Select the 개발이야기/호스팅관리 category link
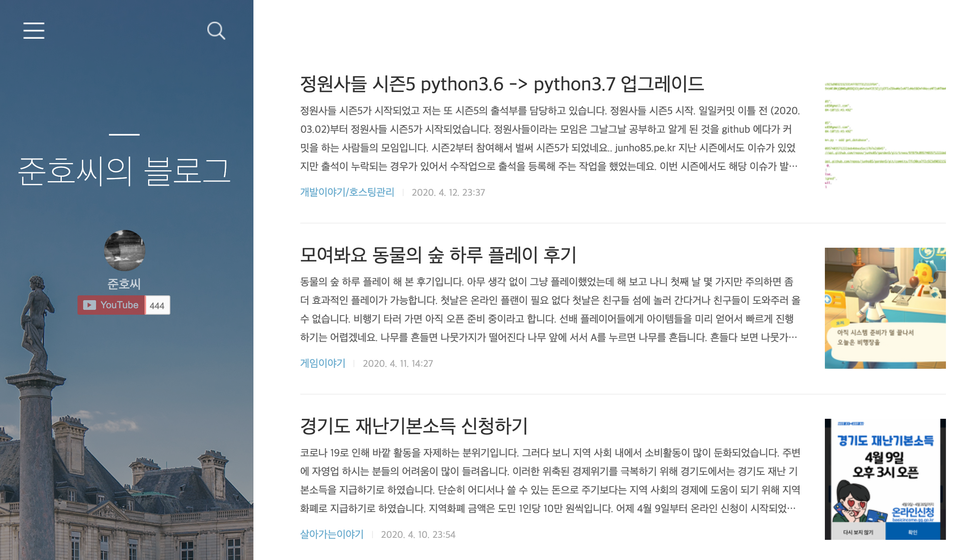Image resolution: width=975 pixels, height=560 pixels. coord(347,192)
